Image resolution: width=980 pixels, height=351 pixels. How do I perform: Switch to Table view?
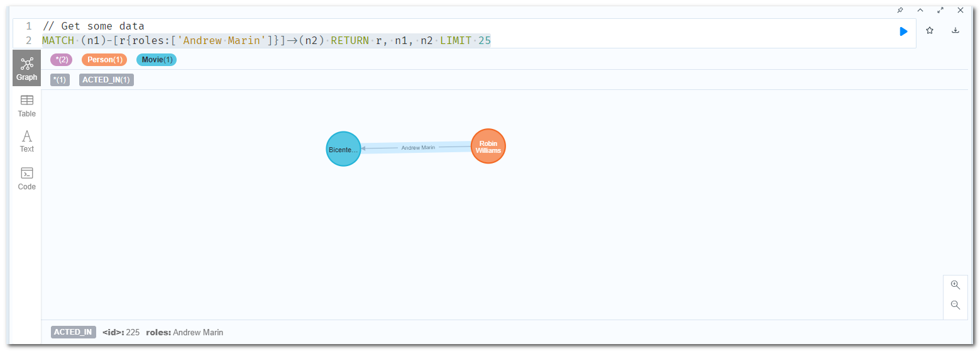pos(26,106)
